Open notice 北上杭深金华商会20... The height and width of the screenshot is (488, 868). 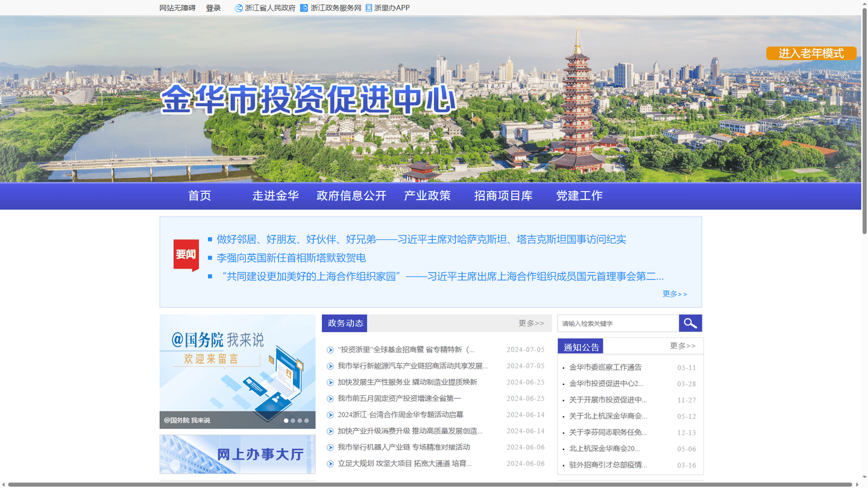click(605, 448)
